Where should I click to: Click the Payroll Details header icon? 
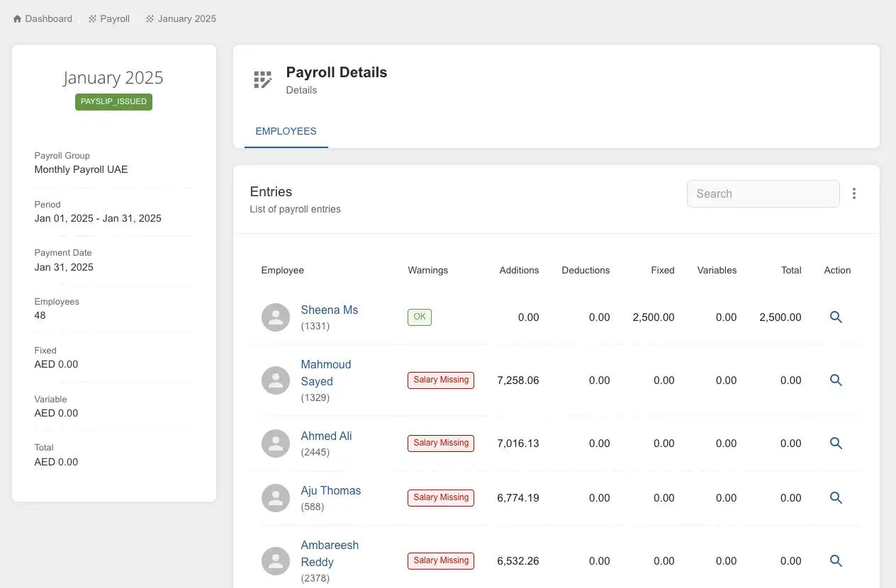click(262, 79)
